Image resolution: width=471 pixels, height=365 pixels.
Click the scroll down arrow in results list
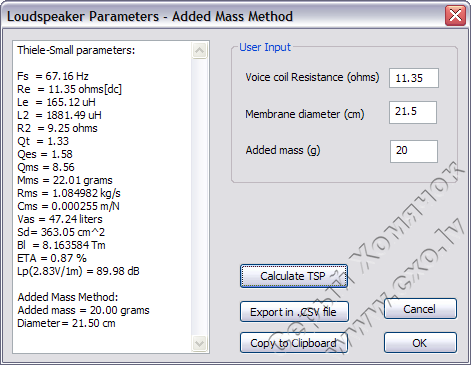click(x=199, y=343)
